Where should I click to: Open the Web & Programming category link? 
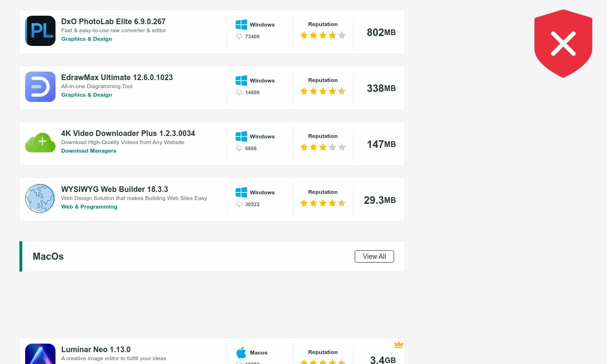[89, 207]
